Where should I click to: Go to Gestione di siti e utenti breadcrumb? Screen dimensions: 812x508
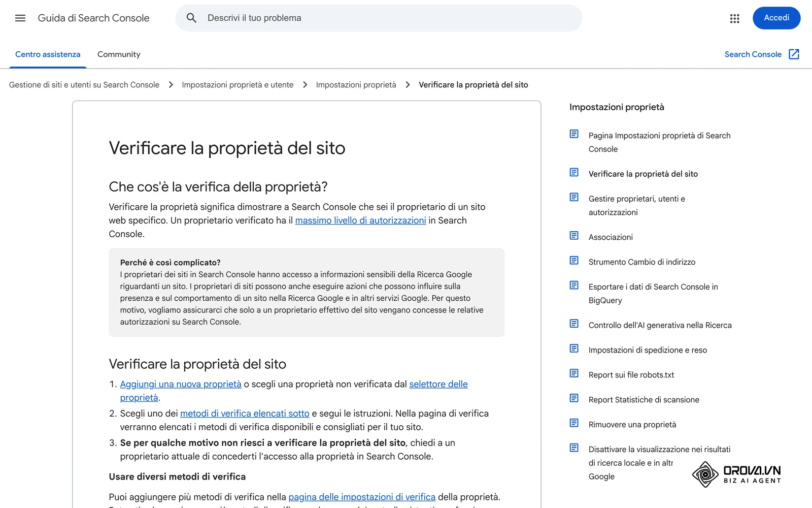(x=84, y=85)
